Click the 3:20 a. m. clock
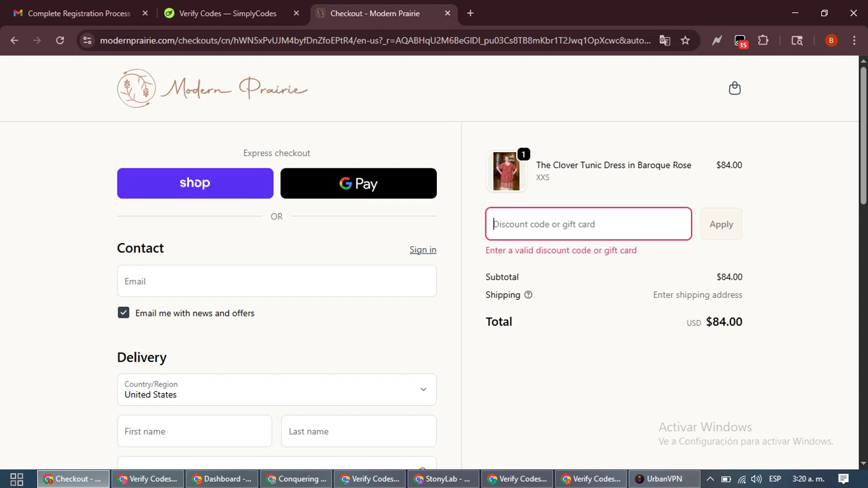868x488 pixels. click(x=808, y=479)
